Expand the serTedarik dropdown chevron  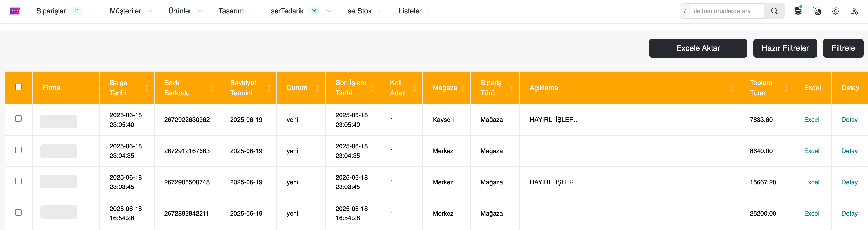point(329,11)
